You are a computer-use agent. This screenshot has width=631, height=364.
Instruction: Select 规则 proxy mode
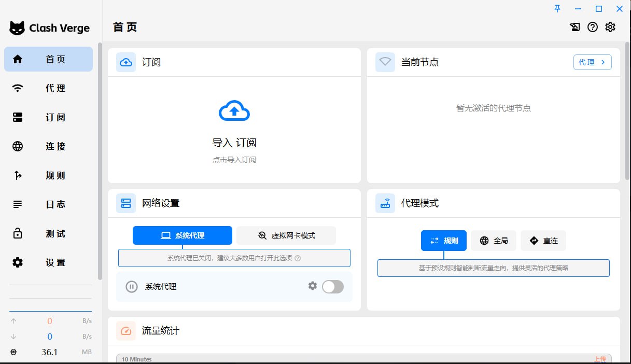click(443, 241)
